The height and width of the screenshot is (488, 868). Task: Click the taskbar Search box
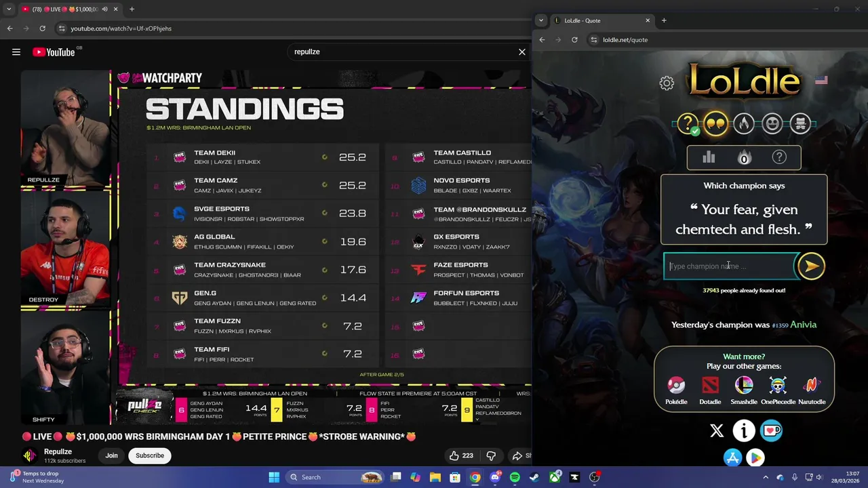tap(333, 477)
